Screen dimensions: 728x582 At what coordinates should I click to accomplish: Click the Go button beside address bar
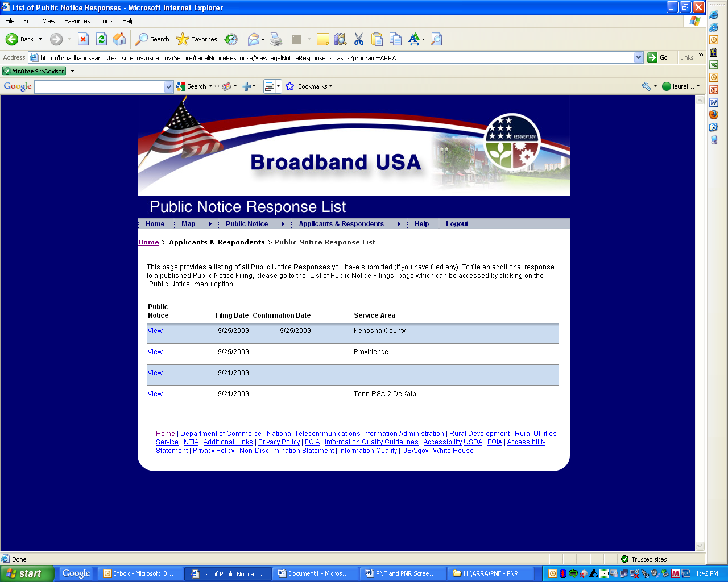(x=657, y=57)
